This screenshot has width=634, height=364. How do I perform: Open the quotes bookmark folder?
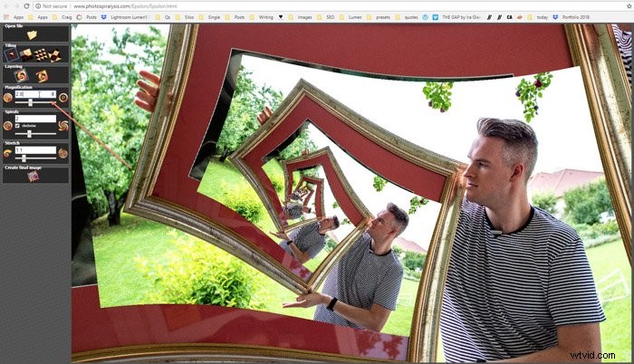point(407,17)
